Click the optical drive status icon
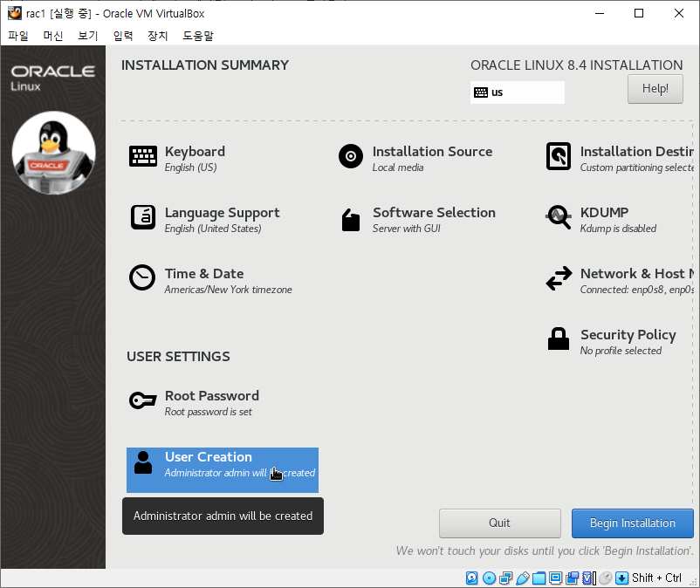This screenshot has width=700, height=588. tap(490, 578)
